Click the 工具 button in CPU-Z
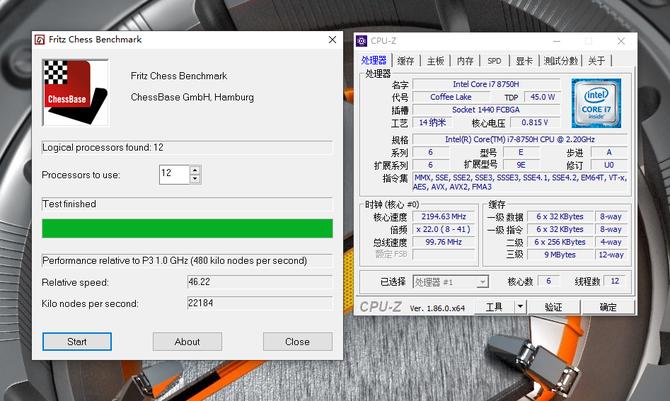670x401 pixels. coord(494,307)
